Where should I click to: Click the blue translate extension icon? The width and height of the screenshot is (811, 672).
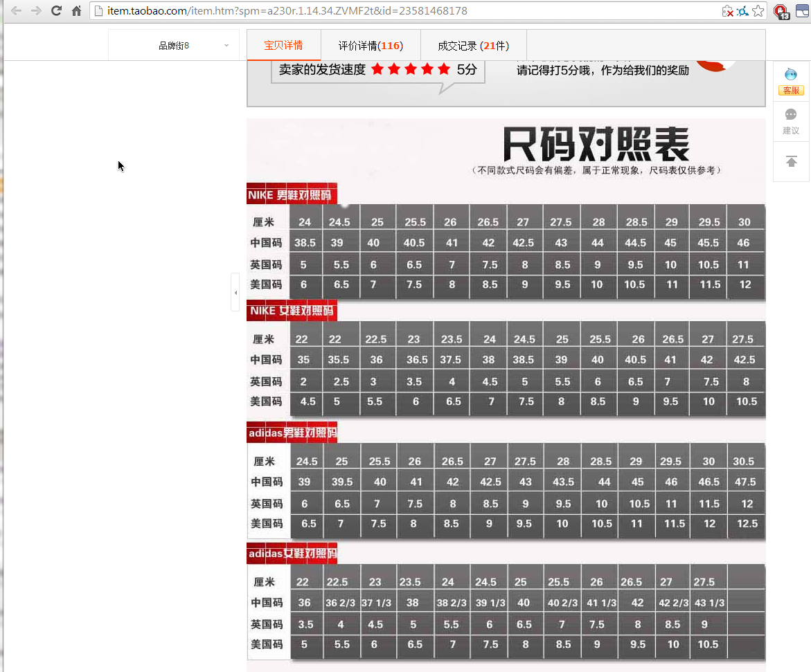(x=742, y=11)
